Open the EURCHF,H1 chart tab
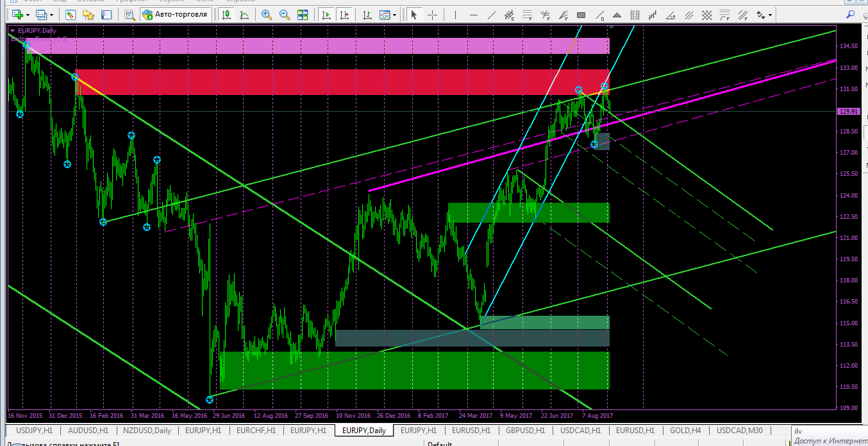868x446 pixels. (256, 430)
